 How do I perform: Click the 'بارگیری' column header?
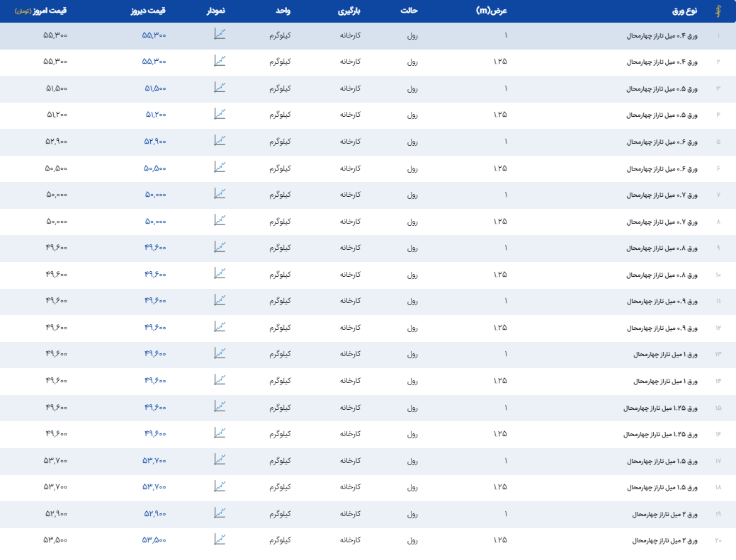pyautogui.click(x=349, y=11)
